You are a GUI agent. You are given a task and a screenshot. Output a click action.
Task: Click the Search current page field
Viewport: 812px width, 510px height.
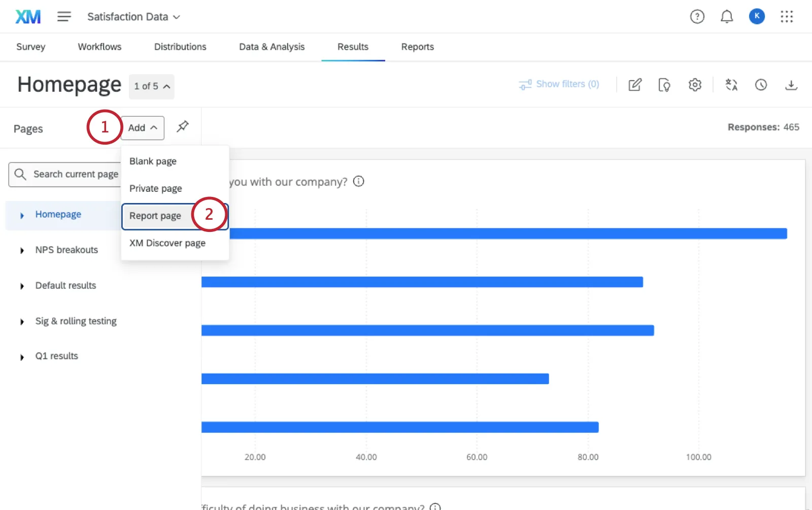tap(65, 174)
